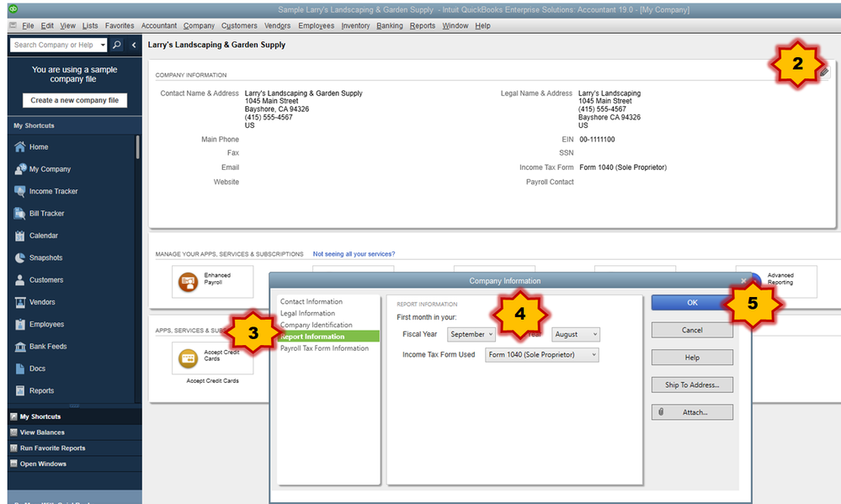This screenshot has width=841, height=504.
Task: Click the sidebar shortcuts scrollbar
Action: point(138,147)
